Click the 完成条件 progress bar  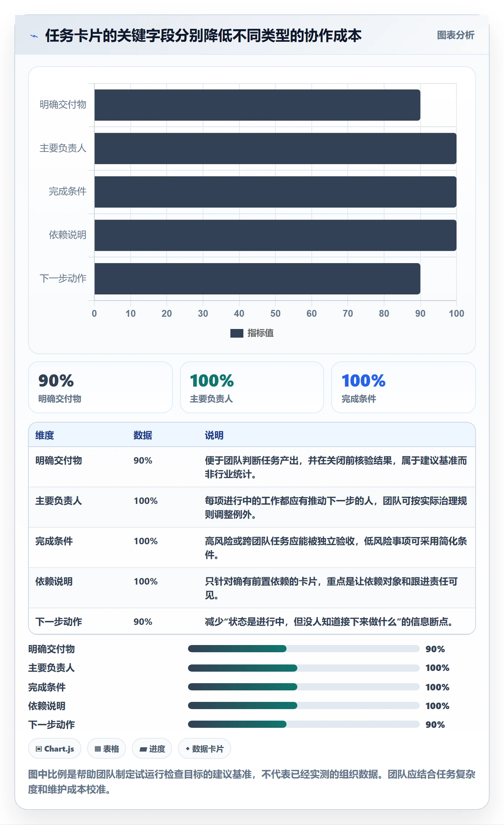coord(303,687)
